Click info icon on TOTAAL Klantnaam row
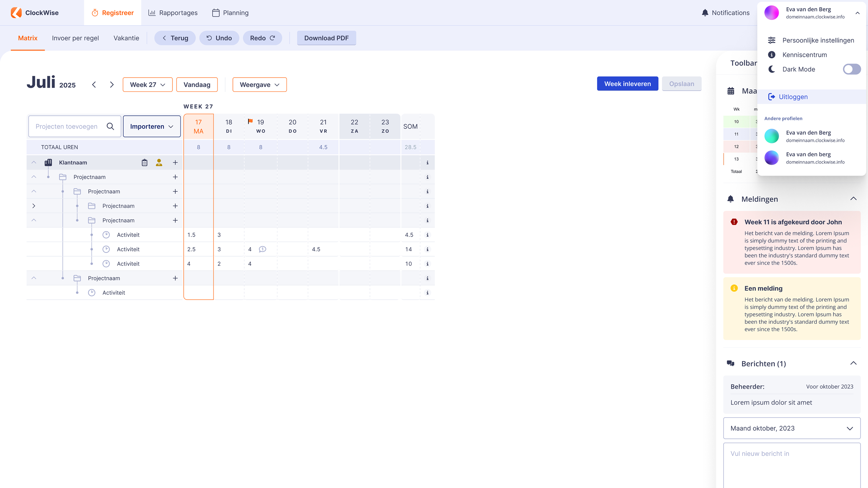The width and height of the screenshot is (868, 488). point(427,163)
